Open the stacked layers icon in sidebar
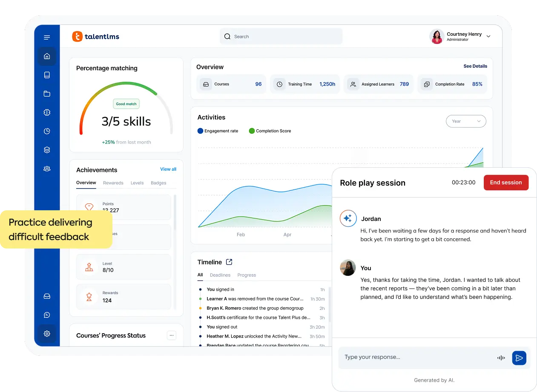Screen dimensions: 537x392 tap(47, 150)
